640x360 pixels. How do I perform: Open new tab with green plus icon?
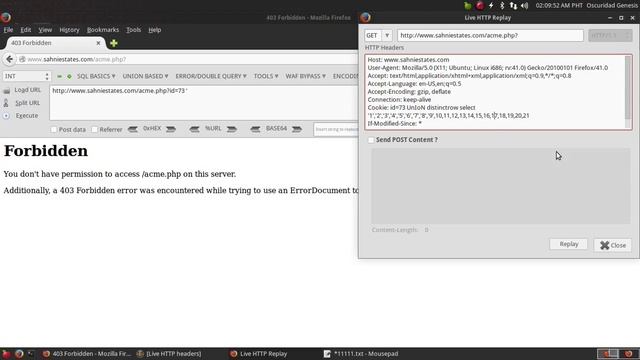click(114, 43)
